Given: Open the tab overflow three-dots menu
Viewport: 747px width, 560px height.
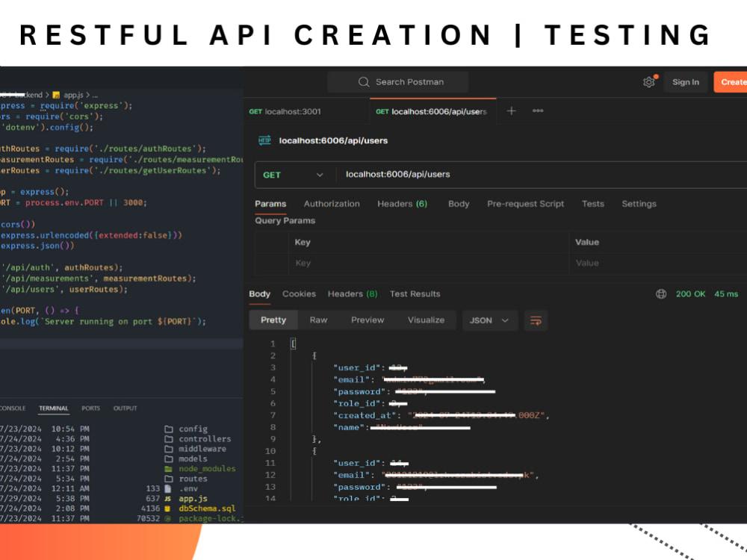Looking at the screenshot, I should (x=538, y=111).
